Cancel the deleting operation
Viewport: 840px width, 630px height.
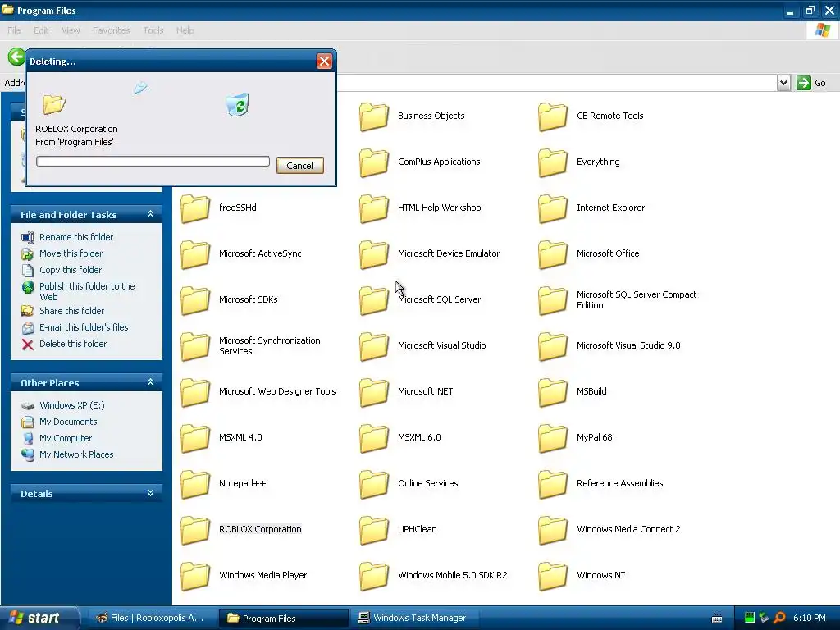coord(300,166)
